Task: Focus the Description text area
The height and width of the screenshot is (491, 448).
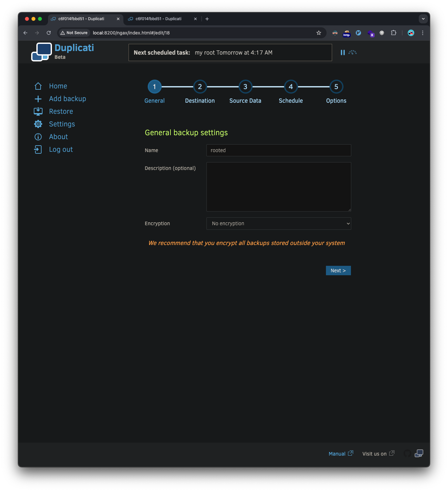Action: (279, 187)
